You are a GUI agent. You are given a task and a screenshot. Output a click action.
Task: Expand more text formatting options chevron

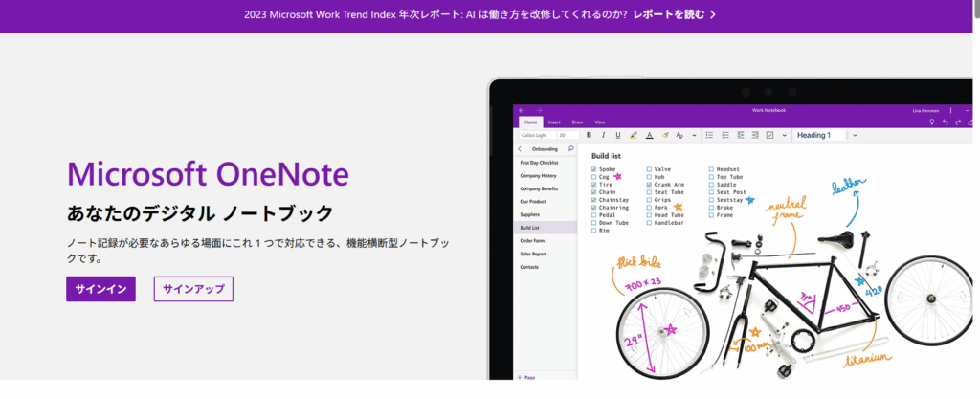click(695, 135)
